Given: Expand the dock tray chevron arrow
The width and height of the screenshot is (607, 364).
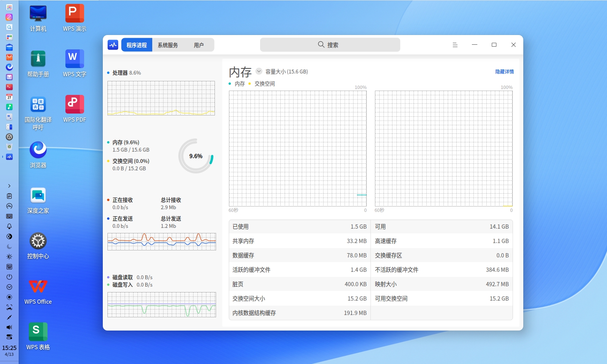Looking at the screenshot, I should point(9,186).
